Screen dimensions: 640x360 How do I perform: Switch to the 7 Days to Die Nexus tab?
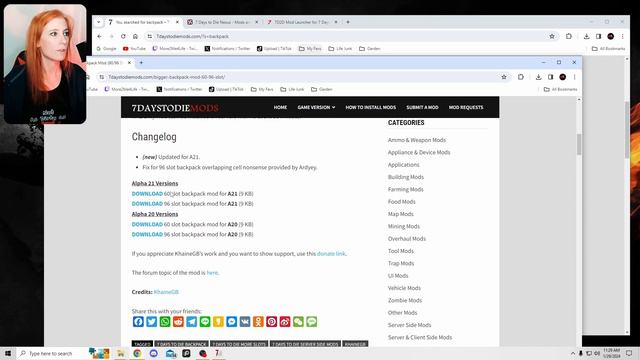(x=223, y=22)
